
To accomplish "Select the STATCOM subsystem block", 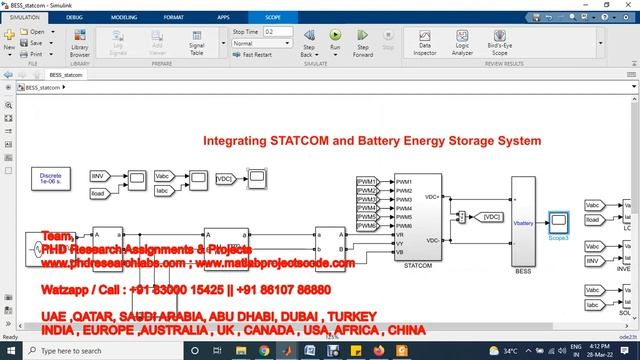I will point(418,217).
